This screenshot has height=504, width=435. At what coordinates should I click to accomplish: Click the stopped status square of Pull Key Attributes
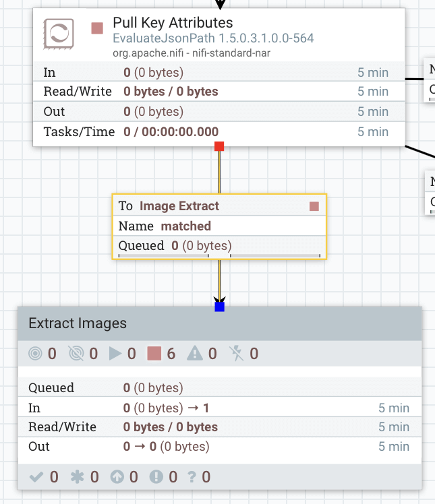coord(97,28)
